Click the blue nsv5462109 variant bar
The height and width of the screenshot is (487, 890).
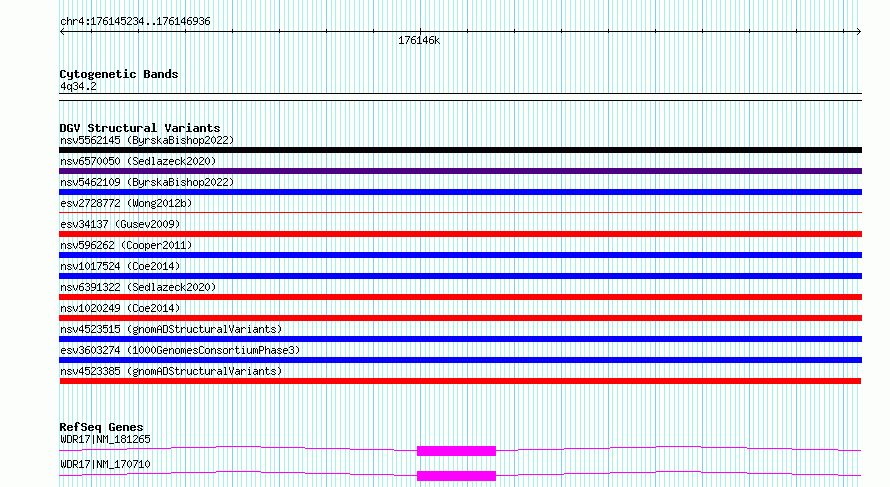[460, 192]
